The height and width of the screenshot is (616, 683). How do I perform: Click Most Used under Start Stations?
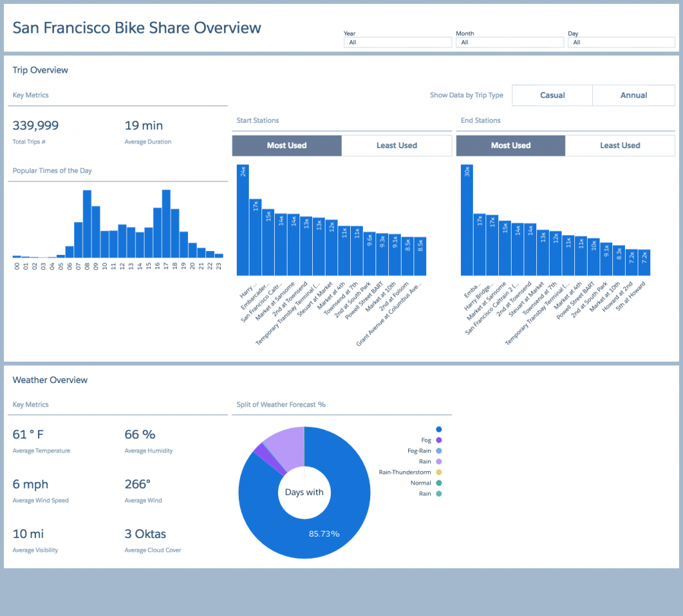pyautogui.click(x=286, y=145)
